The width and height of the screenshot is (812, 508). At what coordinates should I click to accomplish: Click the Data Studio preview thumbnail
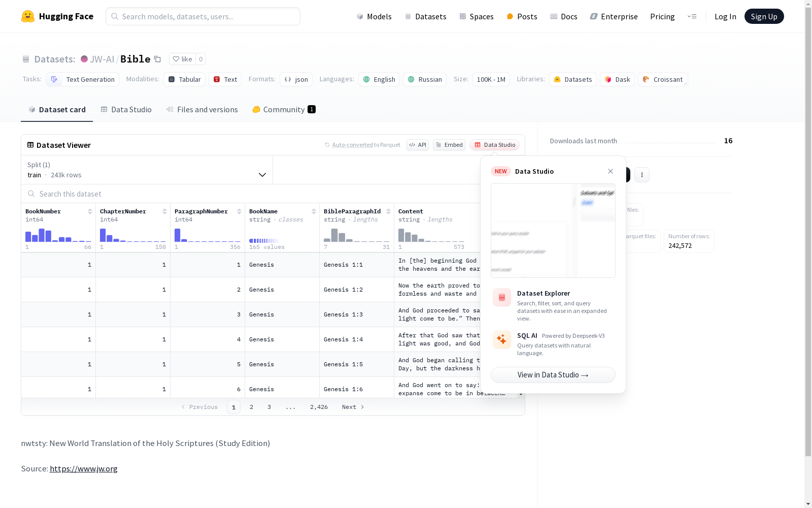[x=553, y=231]
